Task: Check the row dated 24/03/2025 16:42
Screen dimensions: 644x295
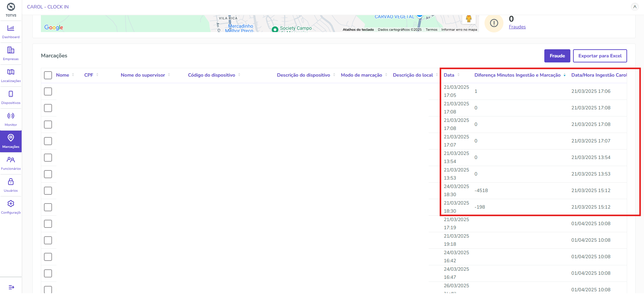Action: tap(48, 257)
